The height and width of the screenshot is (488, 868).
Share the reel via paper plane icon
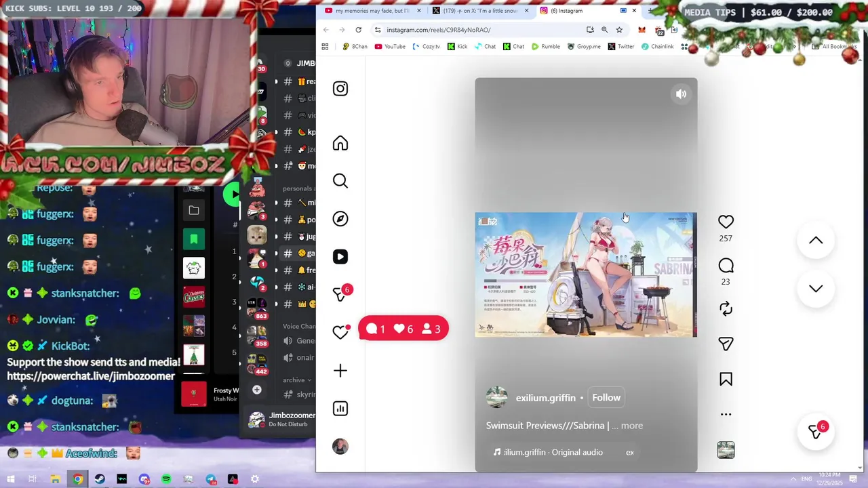point(726,344)
